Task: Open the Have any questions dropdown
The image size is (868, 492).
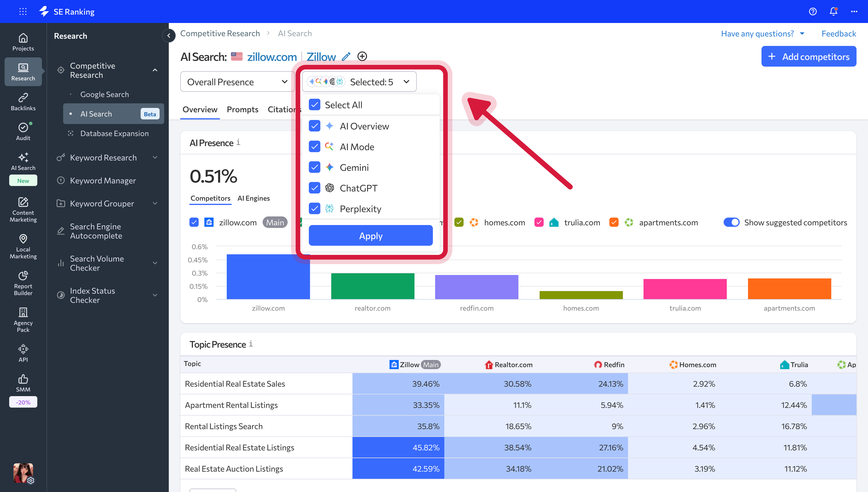Action: tap(763, 34)
